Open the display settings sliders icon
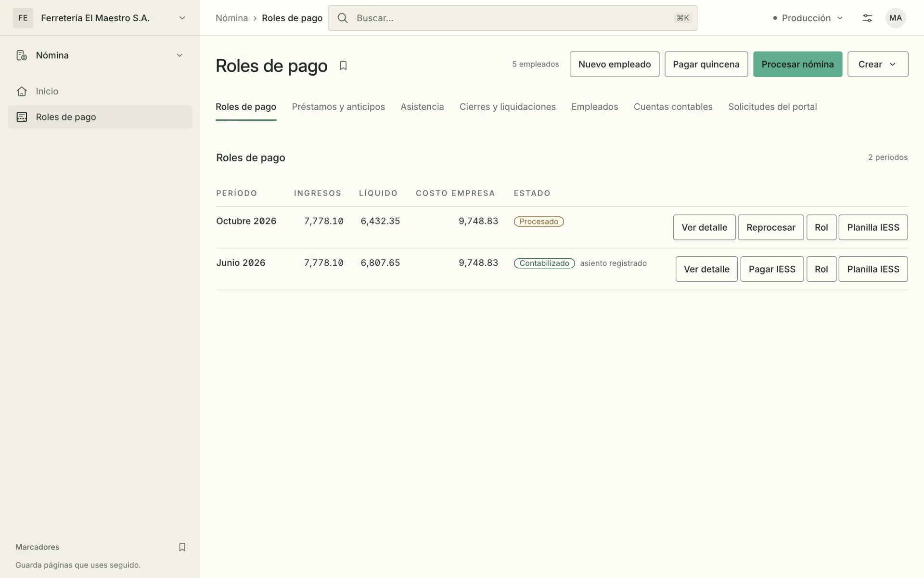This screenshot has width=924, height=578. pyautogui.click(x=867, y=18)
